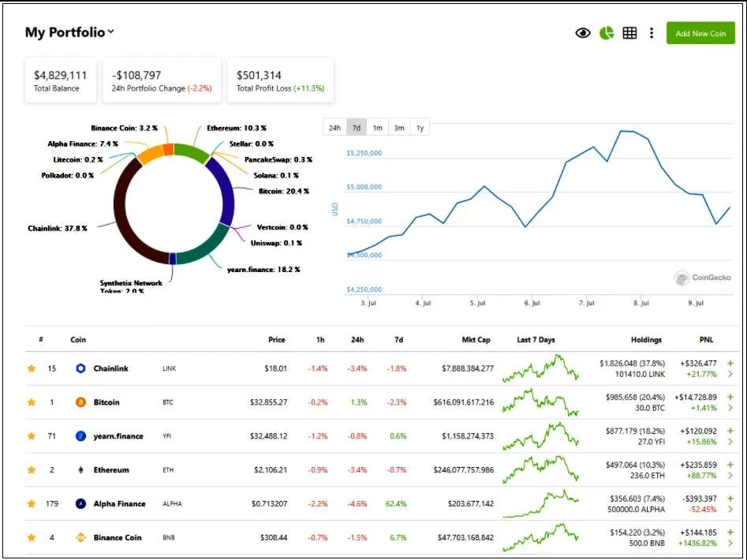Toggle the favorite star for Alpha Finance
The width and height of the screenshot is (747, 560).
[x=32, y=503]
